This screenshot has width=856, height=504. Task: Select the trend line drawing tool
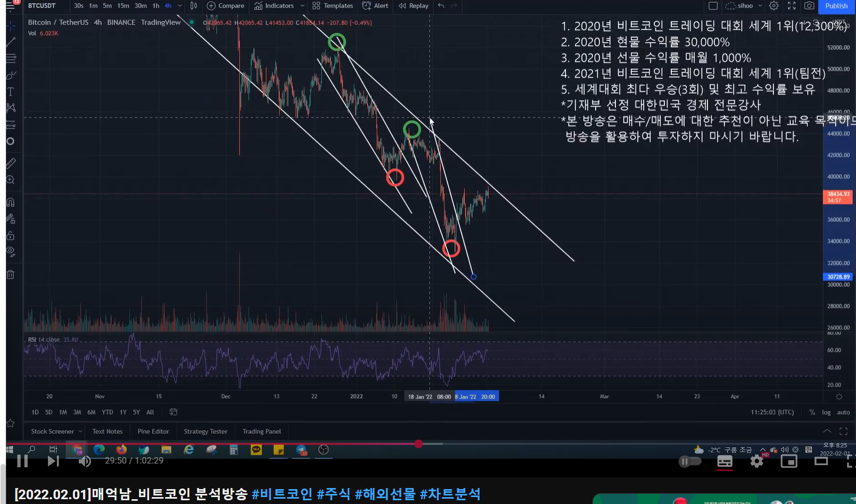[x=10, y=42]
